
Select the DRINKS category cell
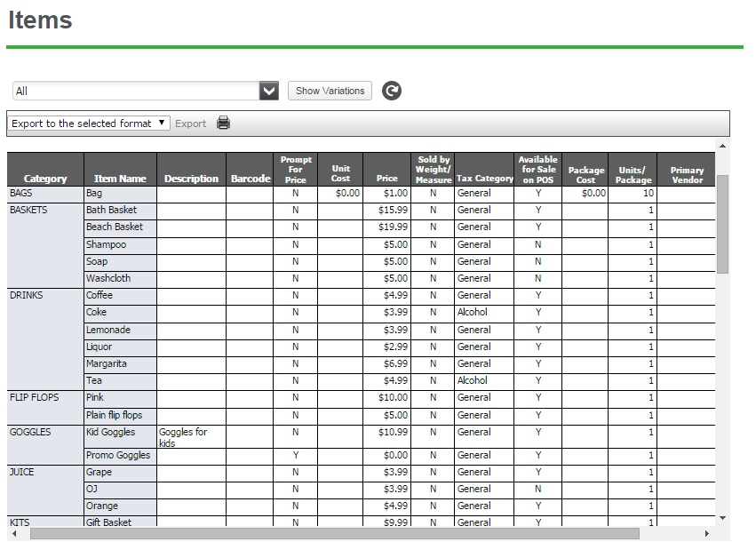pos(45,339)
